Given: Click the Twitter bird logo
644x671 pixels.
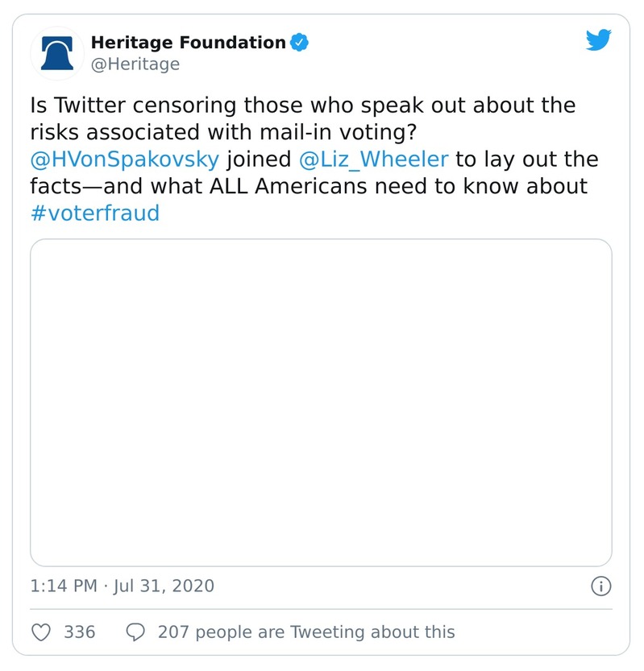Looking at the screenshot, I should pos(598,40).
